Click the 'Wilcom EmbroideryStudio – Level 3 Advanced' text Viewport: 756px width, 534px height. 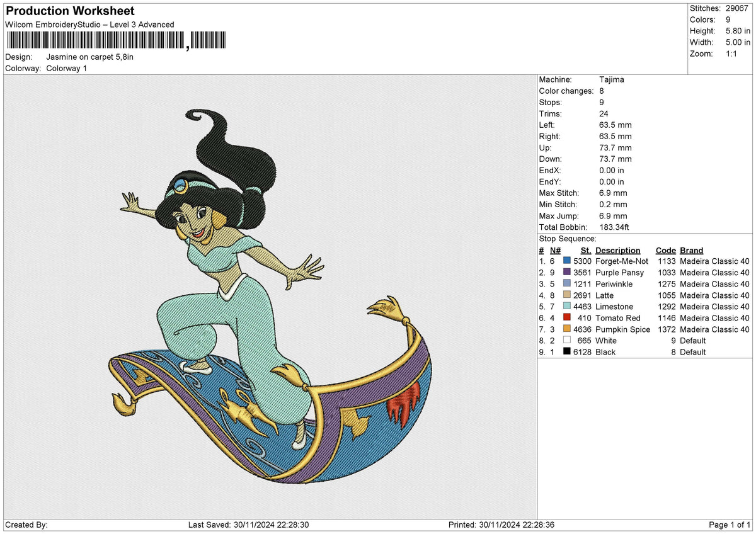pyautogui.click(x=89, y=25)
